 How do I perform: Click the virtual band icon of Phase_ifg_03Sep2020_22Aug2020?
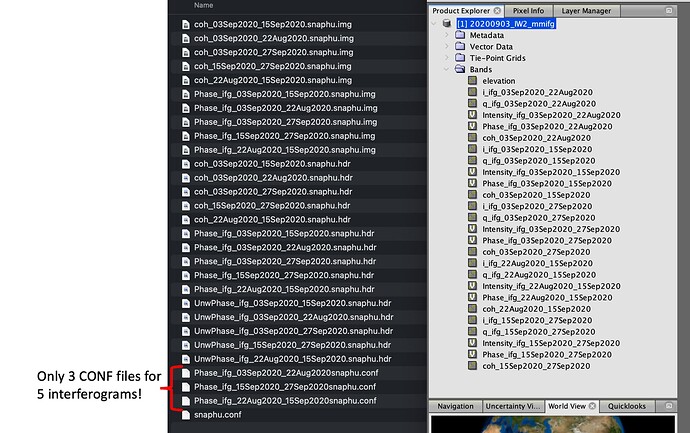click(x=472, y=126)
